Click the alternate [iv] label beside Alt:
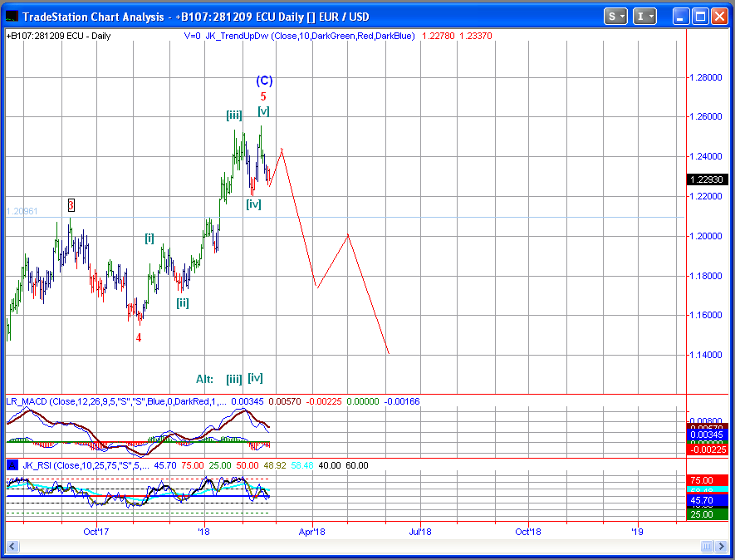Screen dimensions: 735x560 click(256, 378)
